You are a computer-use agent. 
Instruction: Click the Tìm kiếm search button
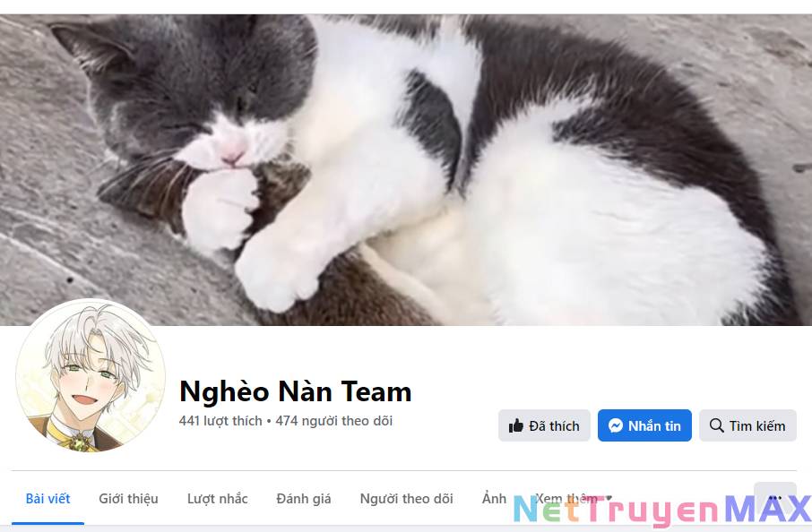(x=747, y=425)
